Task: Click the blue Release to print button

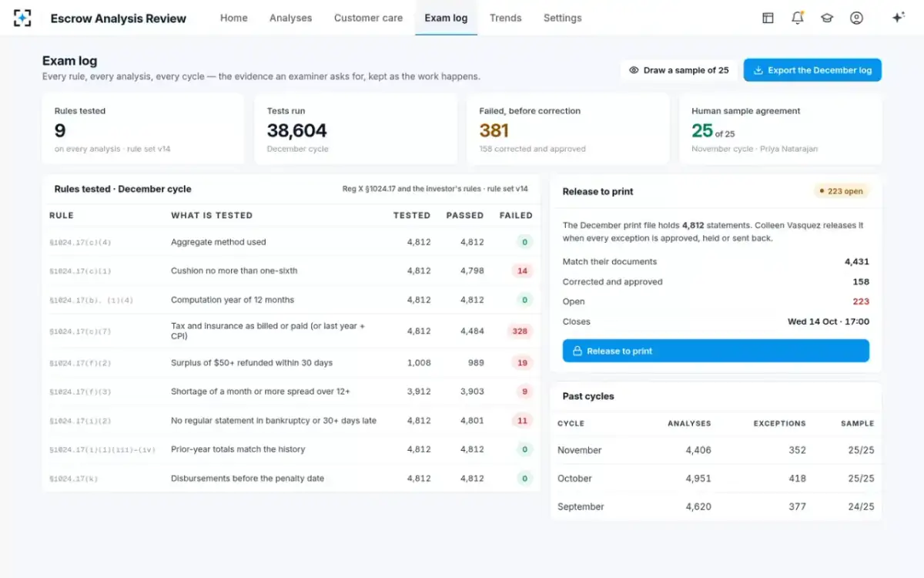Action: (x=716, y=351)
